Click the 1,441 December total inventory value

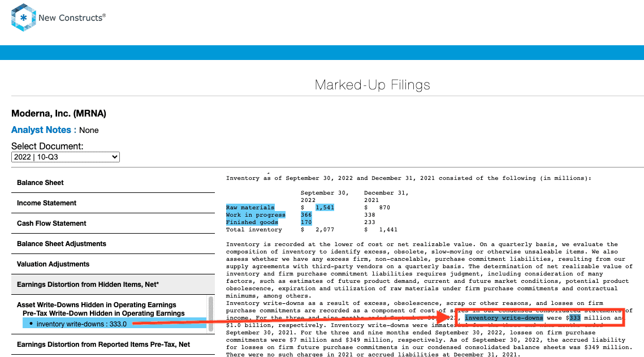tap(388, 230)
